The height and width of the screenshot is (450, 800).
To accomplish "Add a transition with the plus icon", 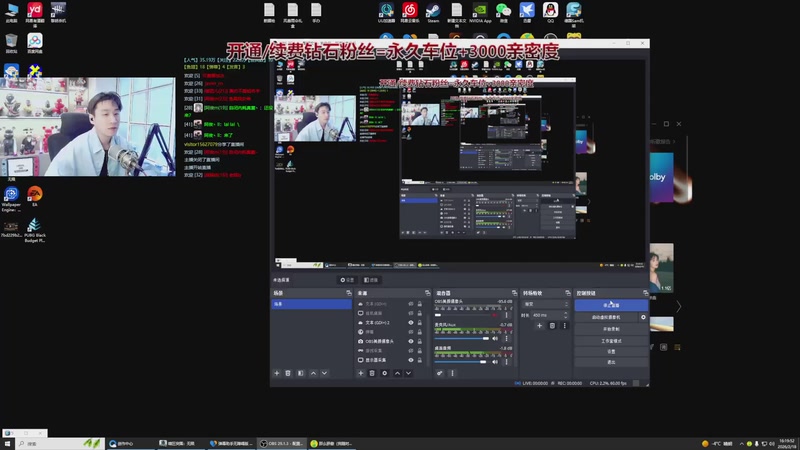I will [539, 326].
